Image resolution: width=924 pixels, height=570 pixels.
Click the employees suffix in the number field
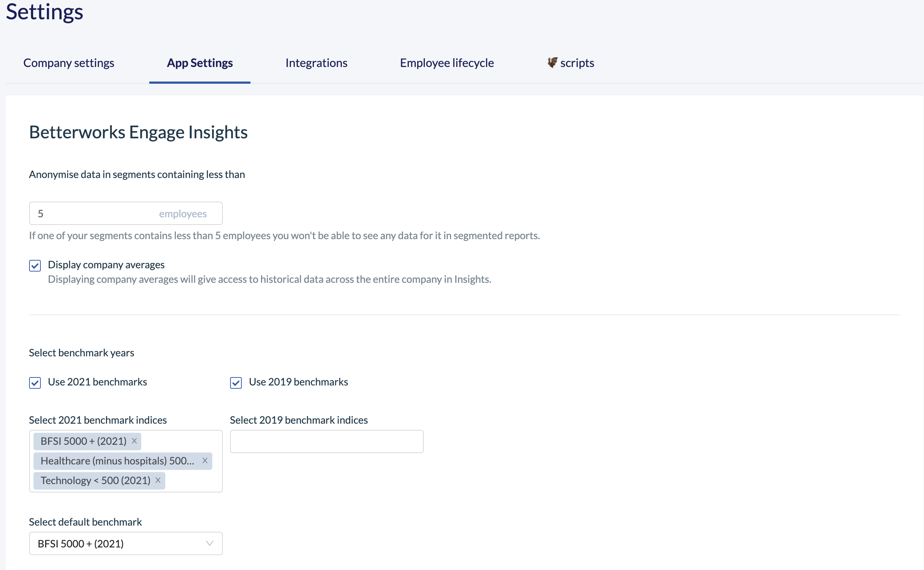(x=183, y=214)
